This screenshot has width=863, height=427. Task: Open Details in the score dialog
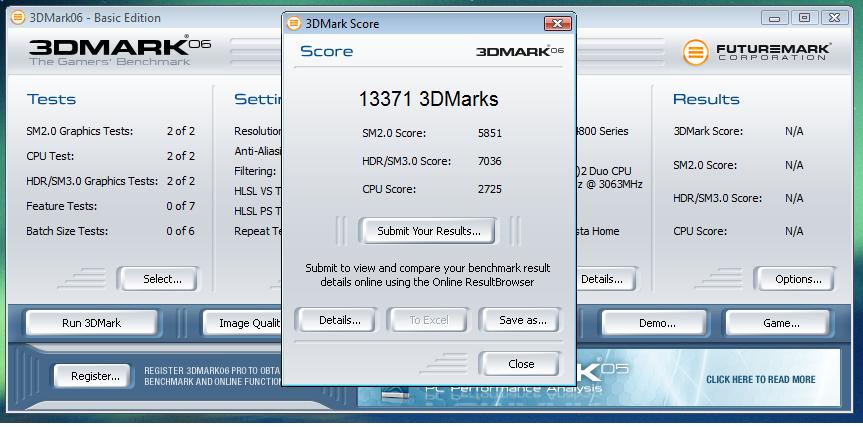[x=339, y=320]
